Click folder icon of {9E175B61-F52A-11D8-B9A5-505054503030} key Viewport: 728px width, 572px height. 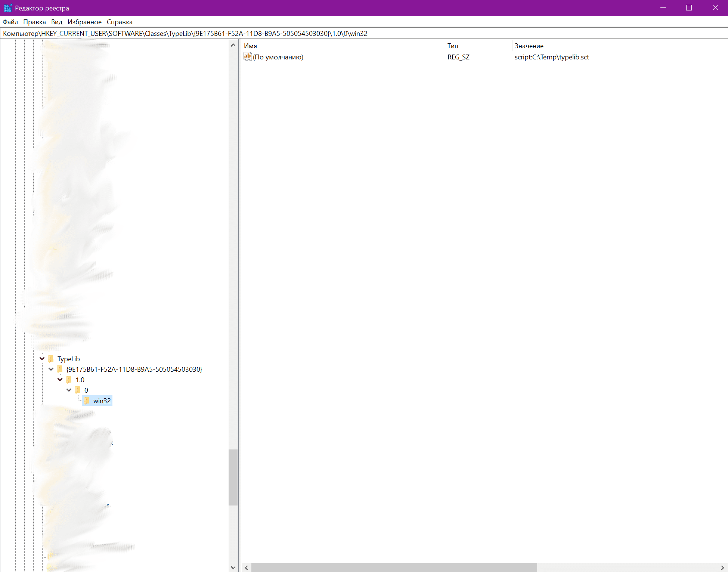60,369
